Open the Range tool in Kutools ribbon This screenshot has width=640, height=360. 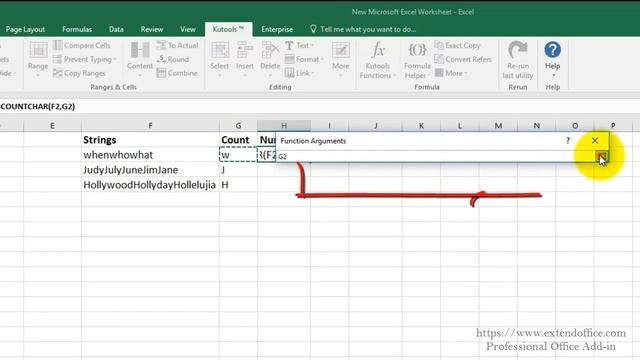pos(38,59)
